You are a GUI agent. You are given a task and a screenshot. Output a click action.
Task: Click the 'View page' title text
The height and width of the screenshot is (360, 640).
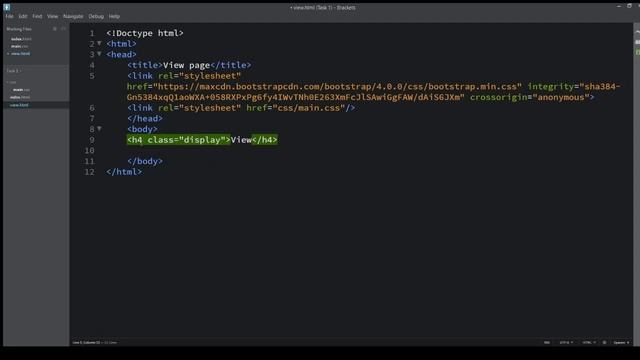click(x=186, y=65)
